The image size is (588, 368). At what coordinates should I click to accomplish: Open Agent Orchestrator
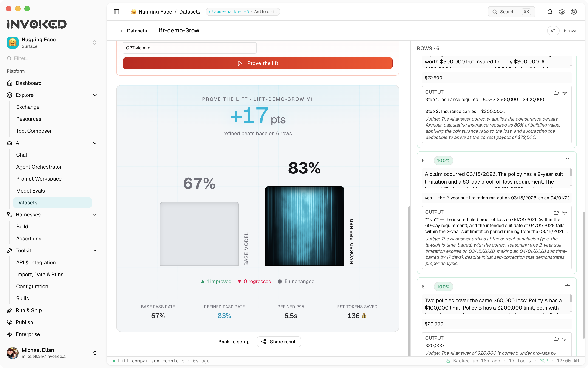click(39, 167)
